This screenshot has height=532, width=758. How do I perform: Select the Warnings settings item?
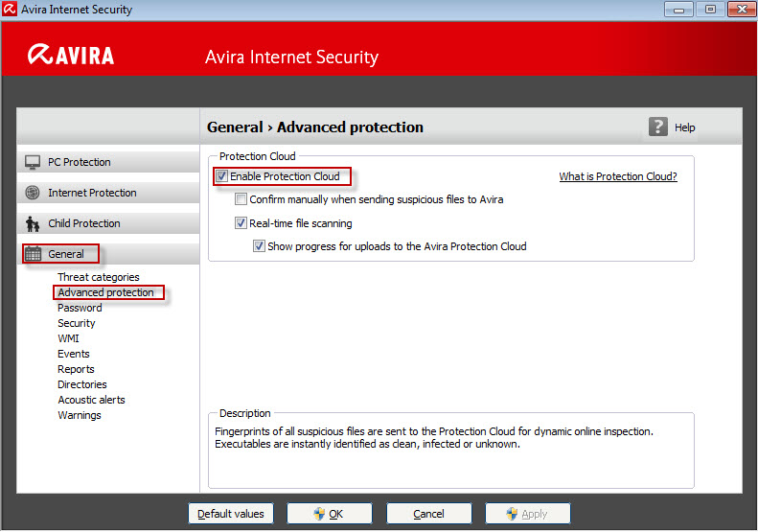[x=80, y=415]
